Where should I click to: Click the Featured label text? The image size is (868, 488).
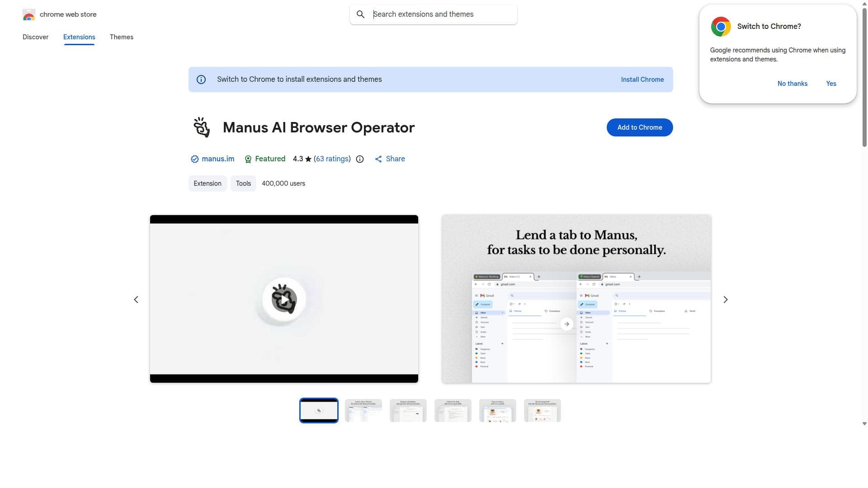pyautogui.click(x=270, y=159)
